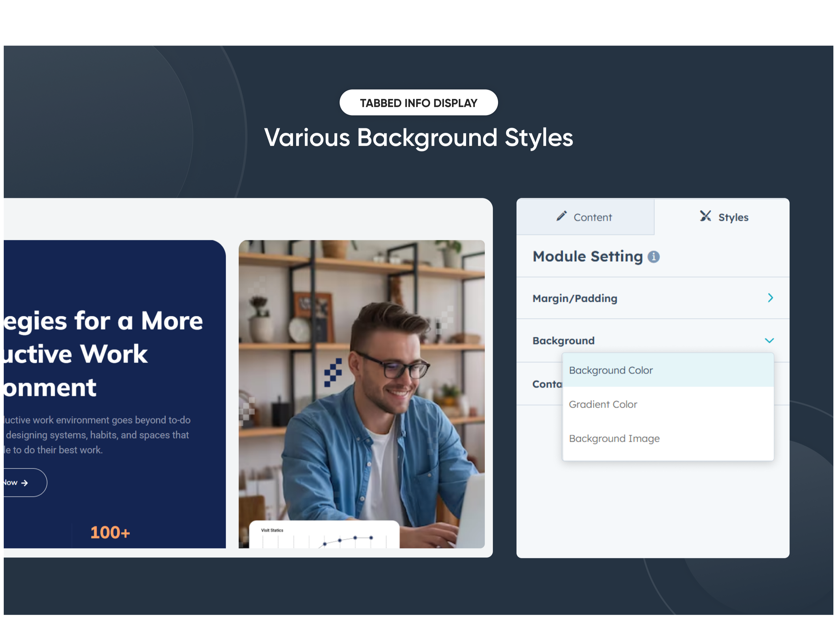Click the Margin/Padding section label

[575, 298]
